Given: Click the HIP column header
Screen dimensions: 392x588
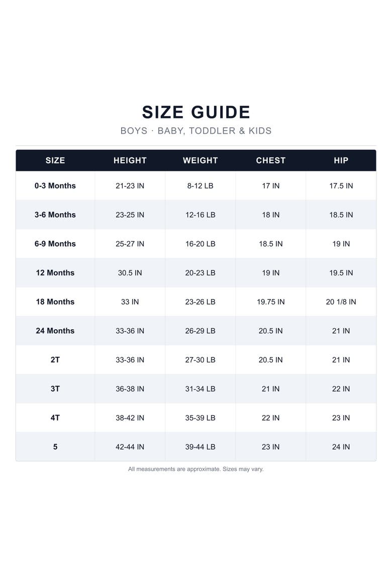Looking at the screenshot, I should (x=341, y=160).
